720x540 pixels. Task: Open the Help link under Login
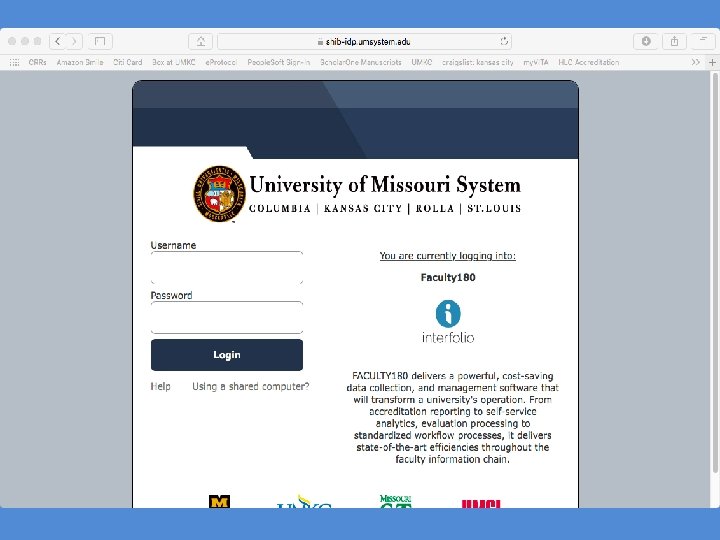tap(160, 387)
